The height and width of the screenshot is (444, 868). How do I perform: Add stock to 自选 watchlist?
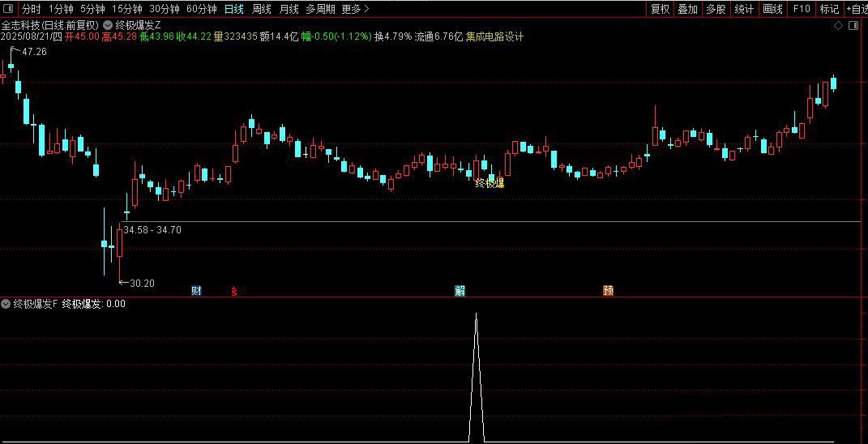pos(857,9)
